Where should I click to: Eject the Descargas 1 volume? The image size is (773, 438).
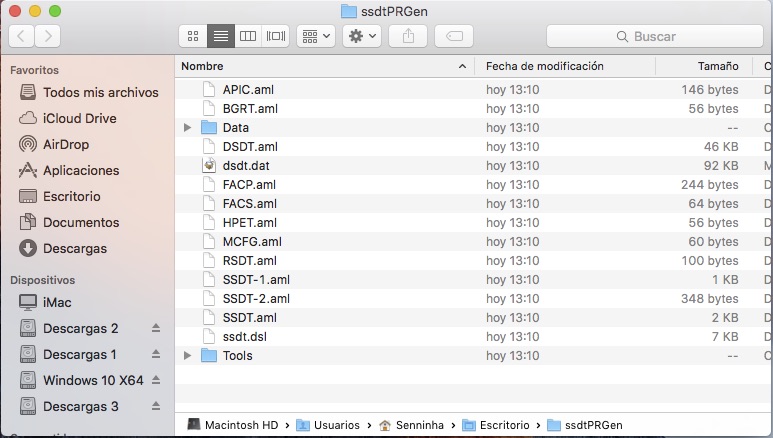coord(156,354)
